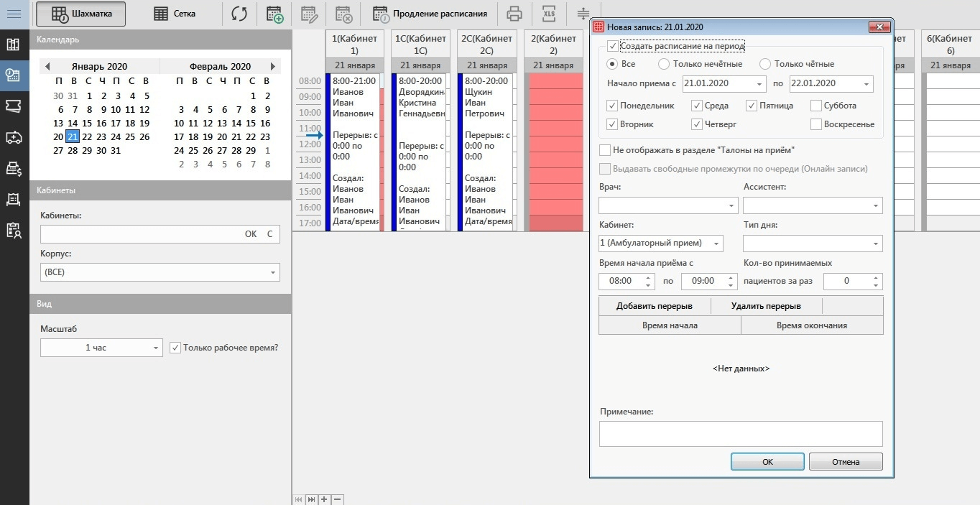
Task: Export to XLS file icon
Action: [x=550, y=14]
